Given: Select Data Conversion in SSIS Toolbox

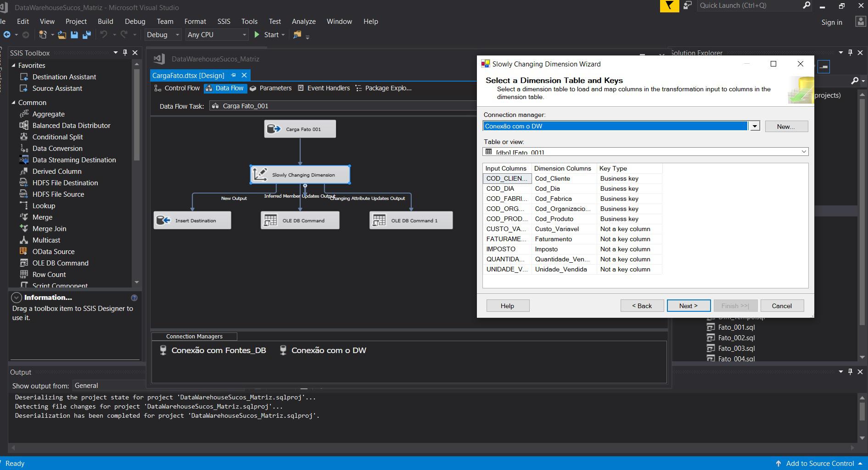Looking at the screenshot, I should tap(57, 149).
